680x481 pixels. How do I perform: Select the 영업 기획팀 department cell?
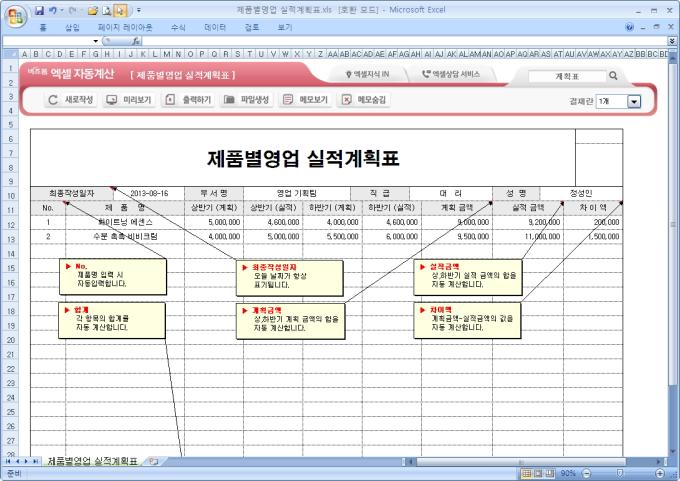(x=297, y=193)
